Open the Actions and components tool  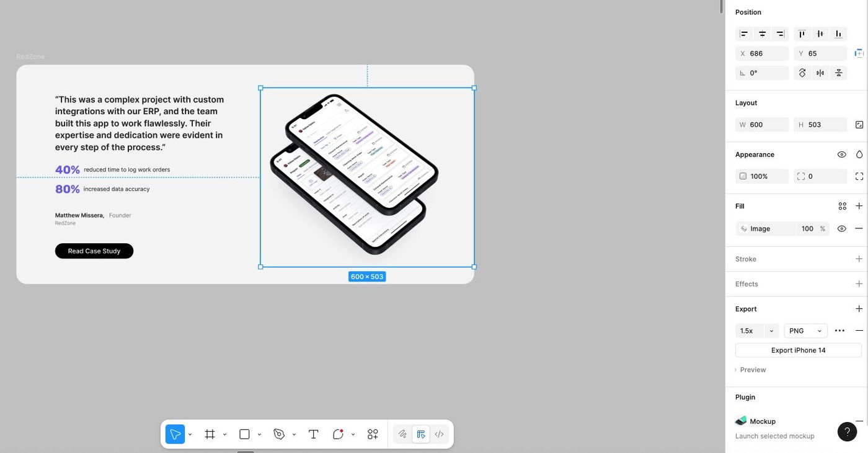(373, 434)
